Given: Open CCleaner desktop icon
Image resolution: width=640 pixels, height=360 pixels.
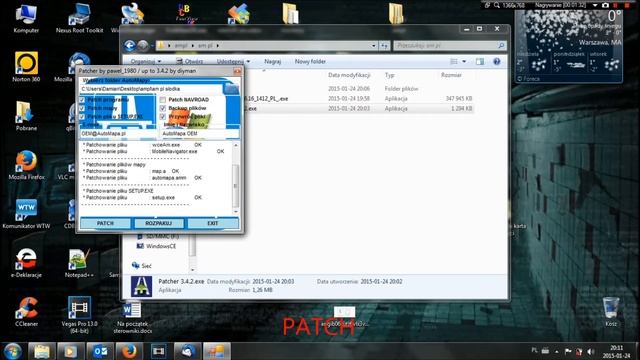Looking at the screenshot, I should [27, 312].
